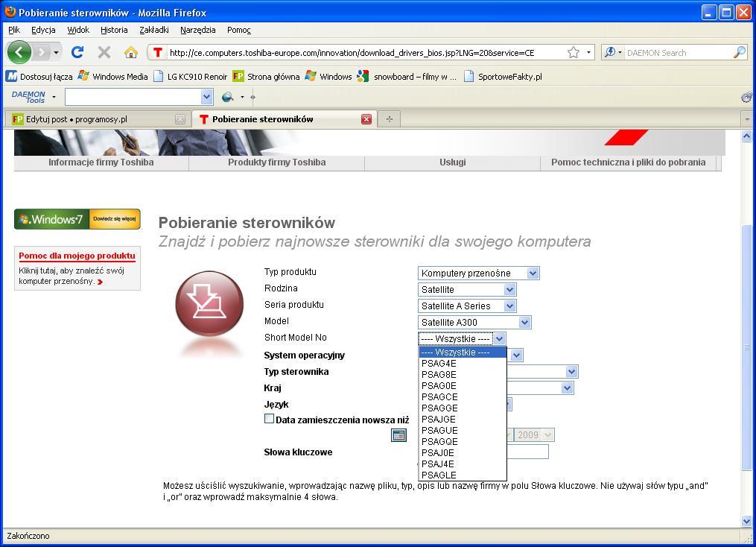Open the Strona główna bookmark

[x=266, y=76]
